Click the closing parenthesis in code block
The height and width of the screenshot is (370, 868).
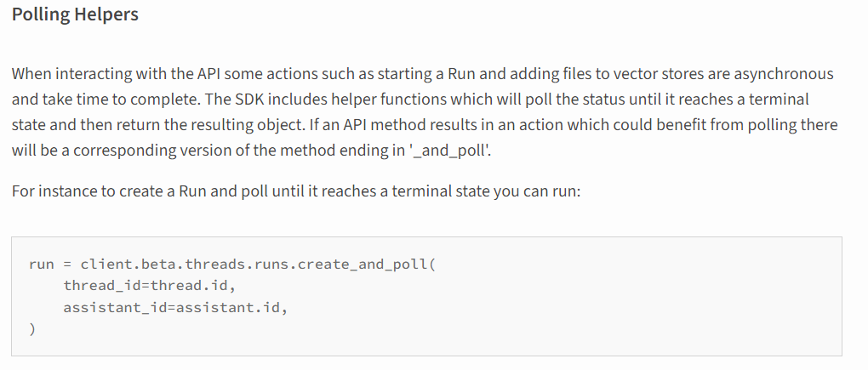32,330
